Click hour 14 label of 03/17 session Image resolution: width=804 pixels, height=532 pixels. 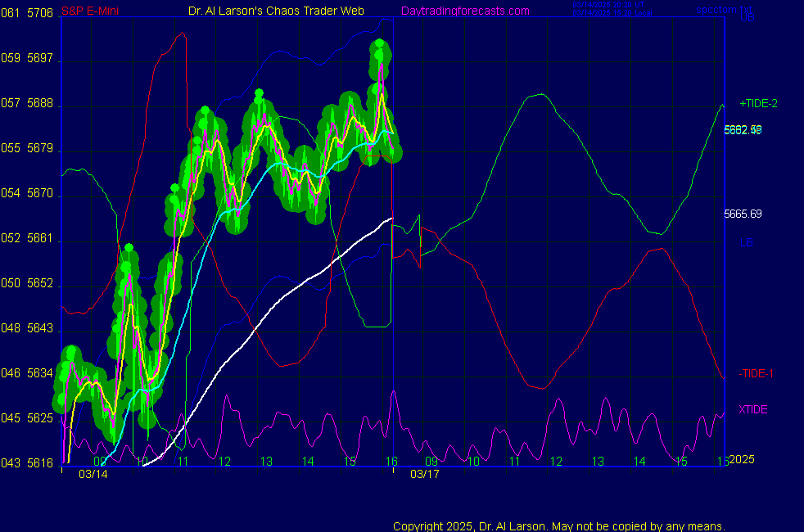[639, 462]
